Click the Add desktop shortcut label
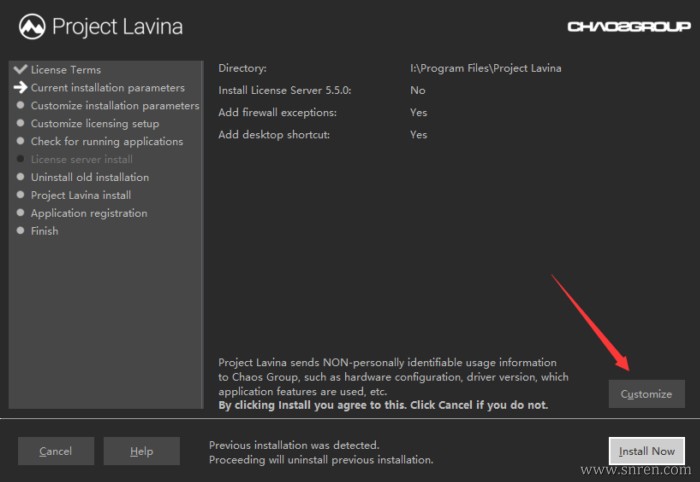The image size is (700, 482). pyautogui.click(x=274, y=135)
